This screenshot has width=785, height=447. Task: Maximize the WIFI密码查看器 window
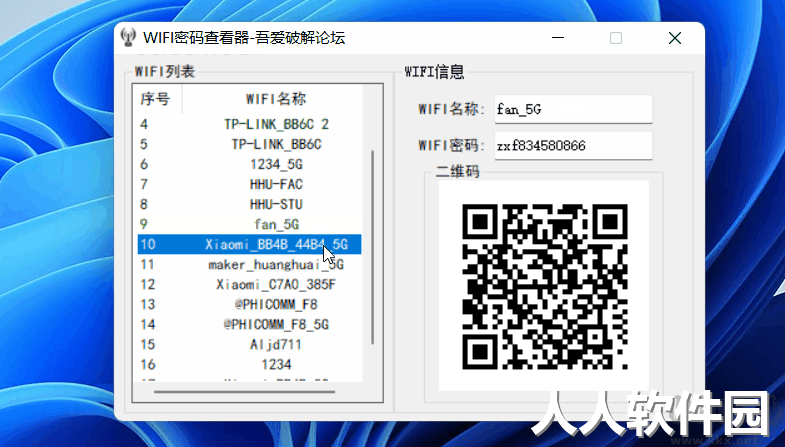point(616,38)
